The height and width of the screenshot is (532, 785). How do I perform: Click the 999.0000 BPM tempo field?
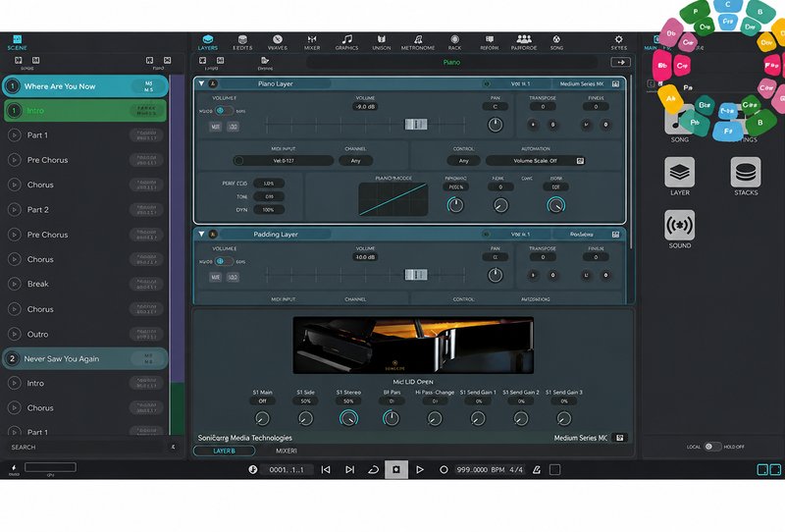pyautogui.click(x=480, y=470)
